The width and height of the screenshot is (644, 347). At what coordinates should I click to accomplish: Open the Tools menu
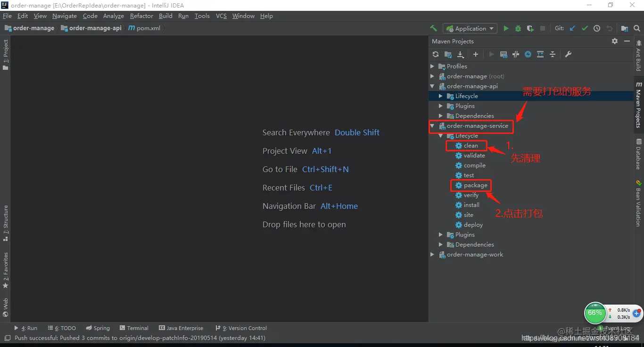pyautogui.click(x=202, y=16)
